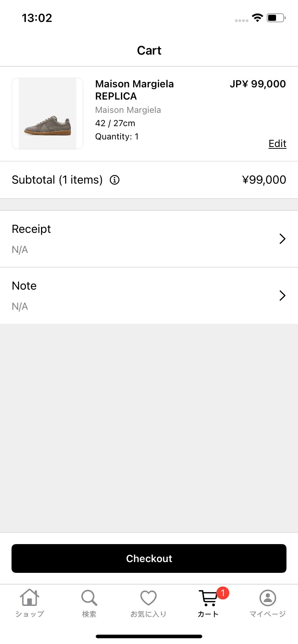Click the Checkout button

pos(149,558)
